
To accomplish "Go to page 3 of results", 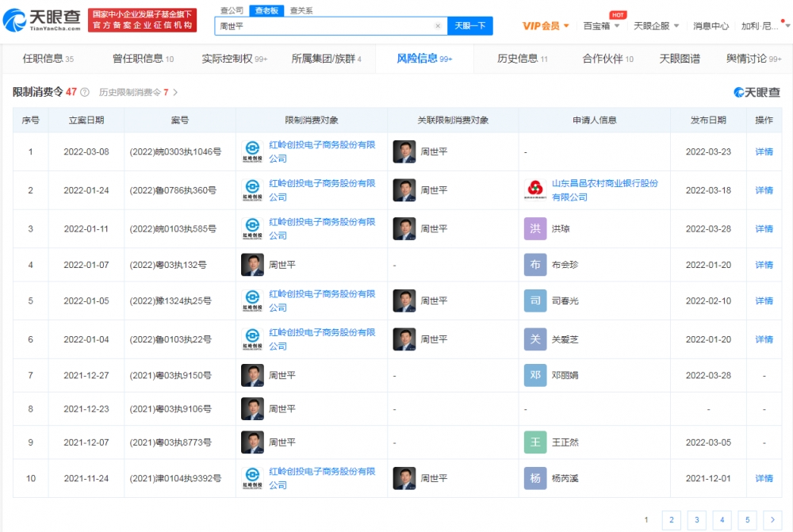I will coord(697,520).
